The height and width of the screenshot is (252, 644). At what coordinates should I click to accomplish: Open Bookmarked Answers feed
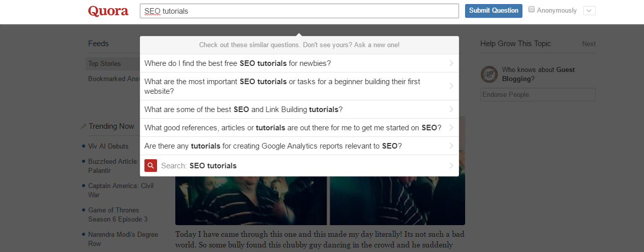click(x=113, y=79)
